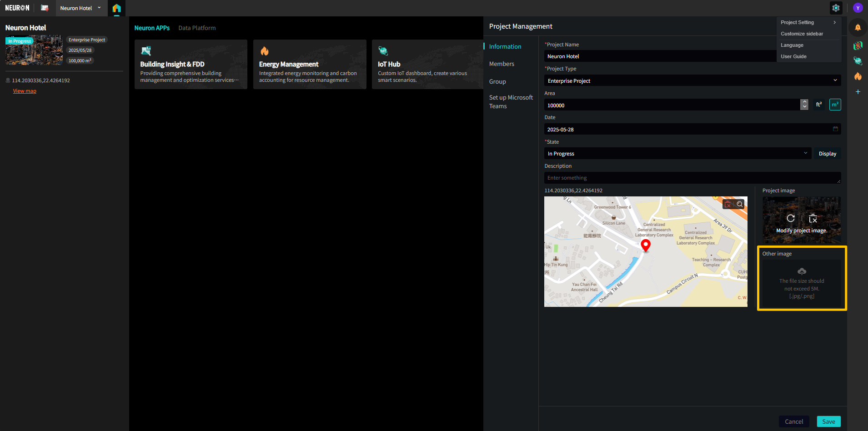
Task: Select m² area unit
Action: pyautogui.click(x=835, y=105)
